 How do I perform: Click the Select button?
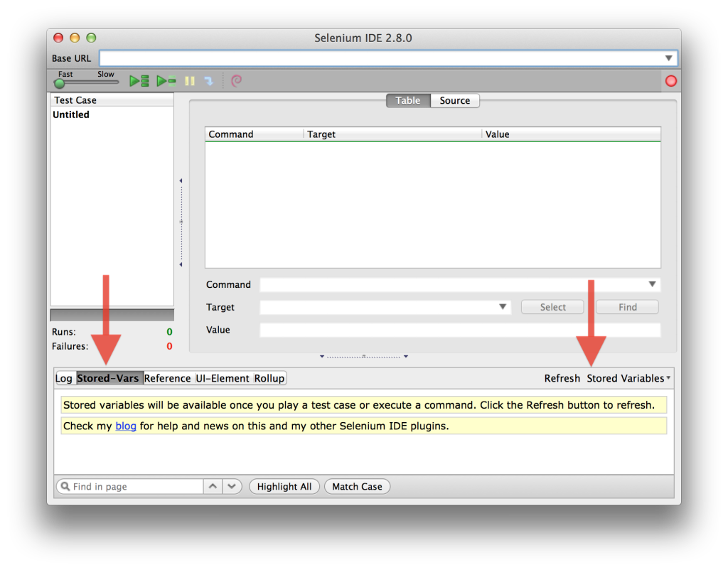(552, 307)
